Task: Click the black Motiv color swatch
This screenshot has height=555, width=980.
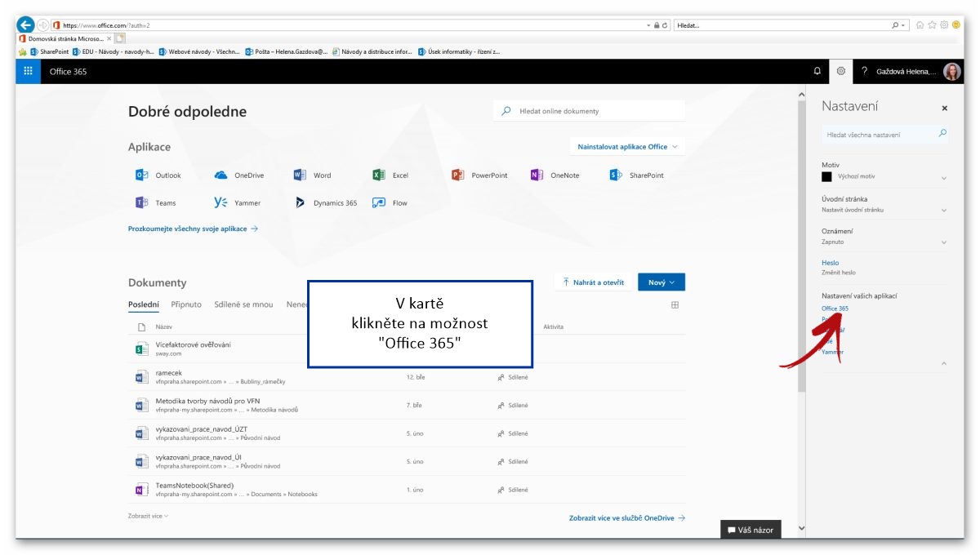Action: [826, 176]
